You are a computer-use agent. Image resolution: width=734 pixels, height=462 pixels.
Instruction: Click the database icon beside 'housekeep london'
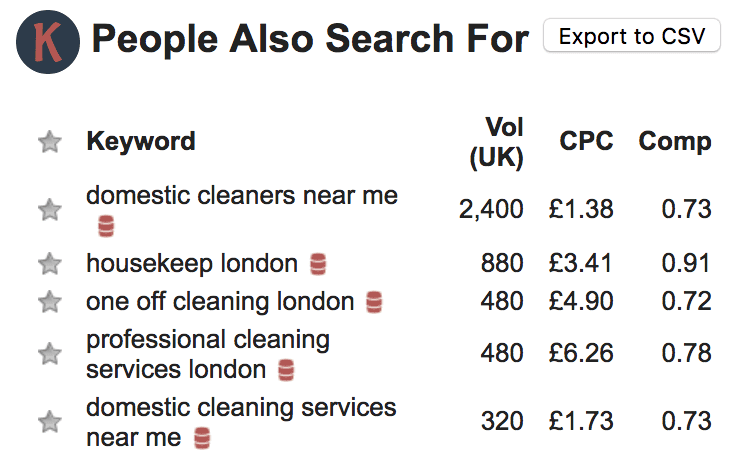[318, 264]
